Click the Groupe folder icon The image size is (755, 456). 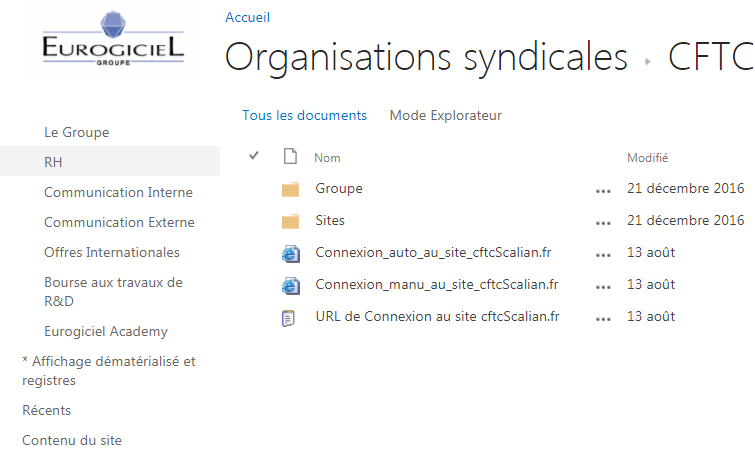click(290, 189)
